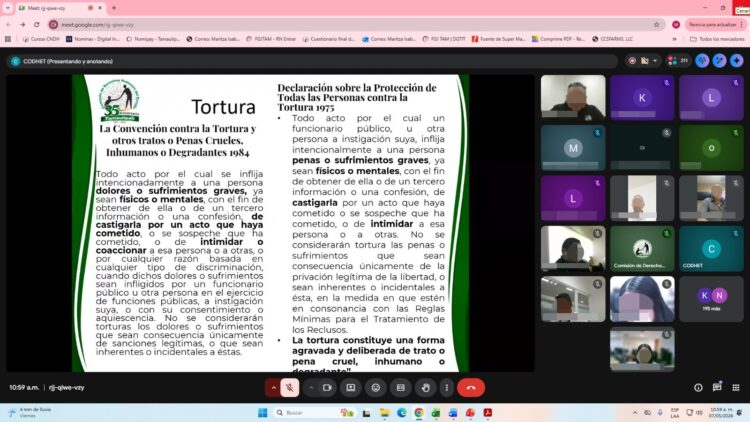Open Nomipay bookmark
Image resolution: width=750 pixels, height=422 pixels.
[x=153, y=39]
